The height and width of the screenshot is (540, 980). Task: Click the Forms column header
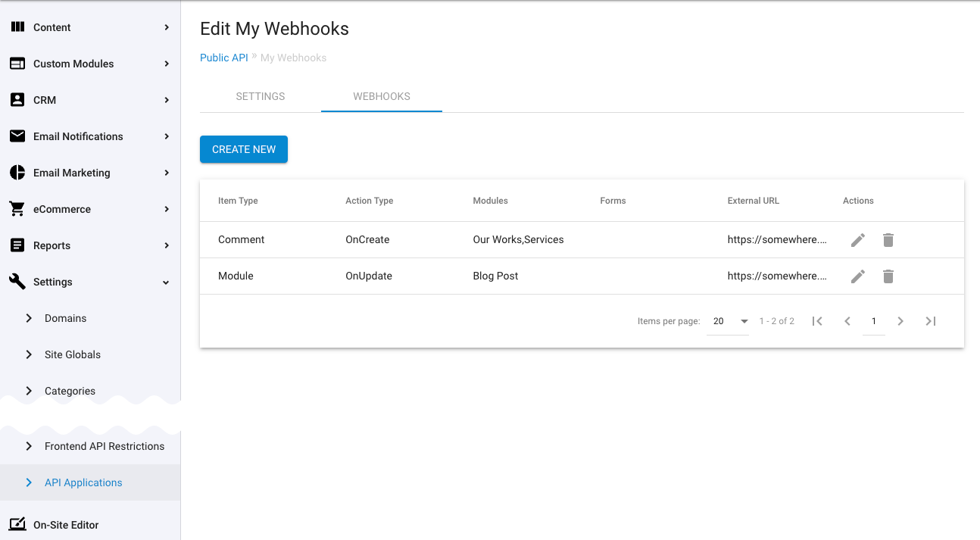[613, 201]
